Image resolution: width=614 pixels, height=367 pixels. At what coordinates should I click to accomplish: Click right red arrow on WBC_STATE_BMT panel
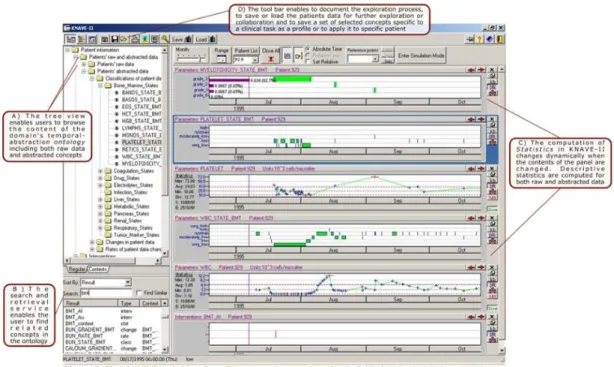[481, 218]
